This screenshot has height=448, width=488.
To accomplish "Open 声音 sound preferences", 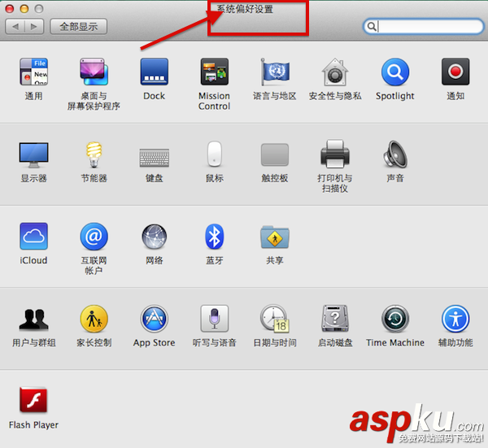I will pos(395,154).
